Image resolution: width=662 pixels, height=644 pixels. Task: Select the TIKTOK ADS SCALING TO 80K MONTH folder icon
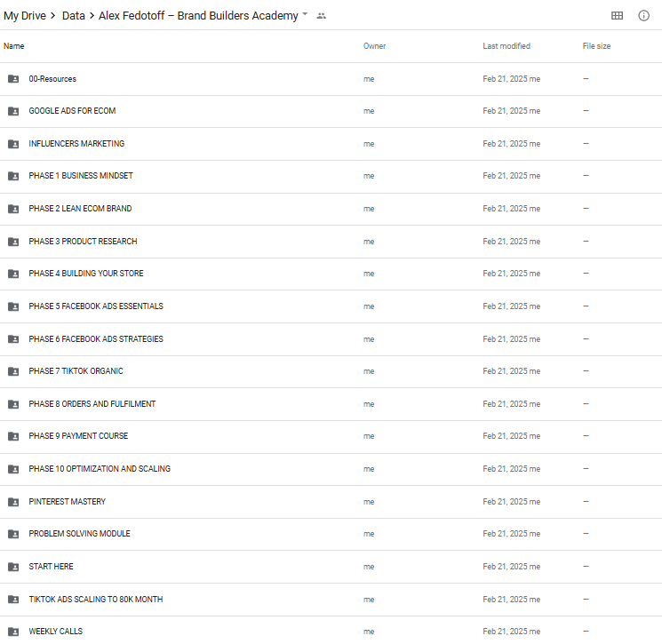(13, 600)
